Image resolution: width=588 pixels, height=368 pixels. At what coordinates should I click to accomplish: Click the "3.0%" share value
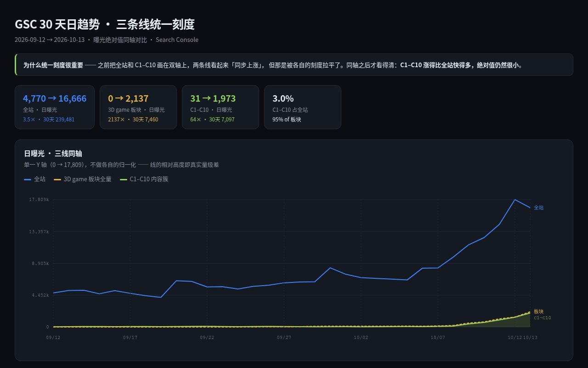(x=283, y=98)
